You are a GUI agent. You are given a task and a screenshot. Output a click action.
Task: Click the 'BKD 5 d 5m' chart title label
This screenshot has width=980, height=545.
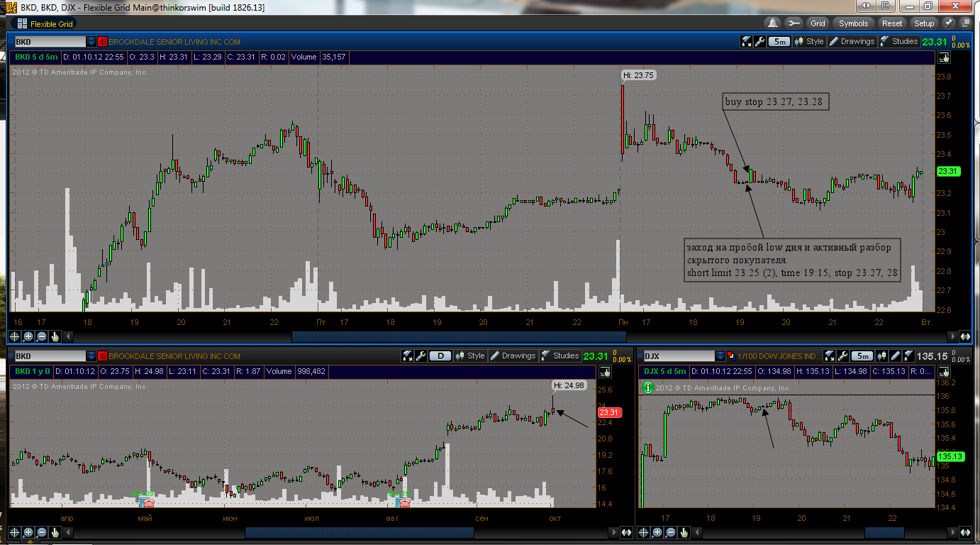[37, 57]
